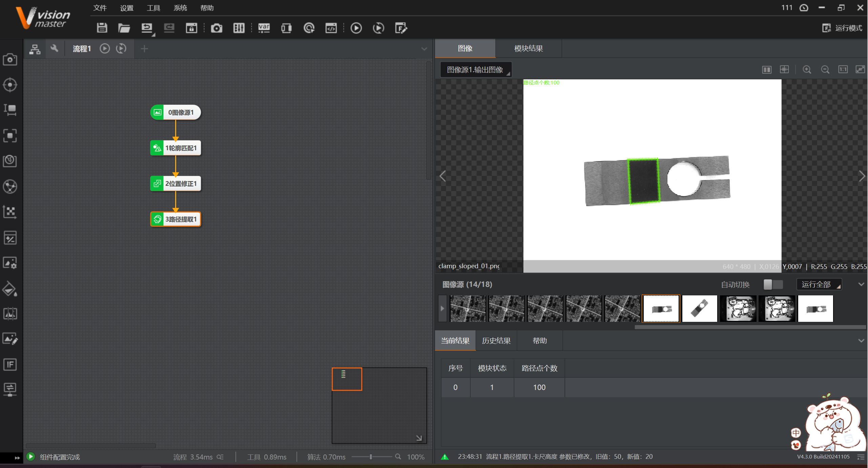Toggle the 自动切换 switch
This screenshot has width=868, height=468.
(x=773, y=284)
